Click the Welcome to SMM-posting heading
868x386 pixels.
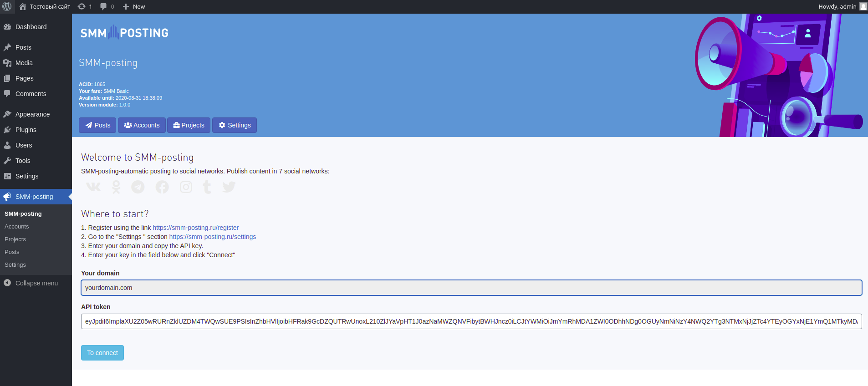pos(138,157)
